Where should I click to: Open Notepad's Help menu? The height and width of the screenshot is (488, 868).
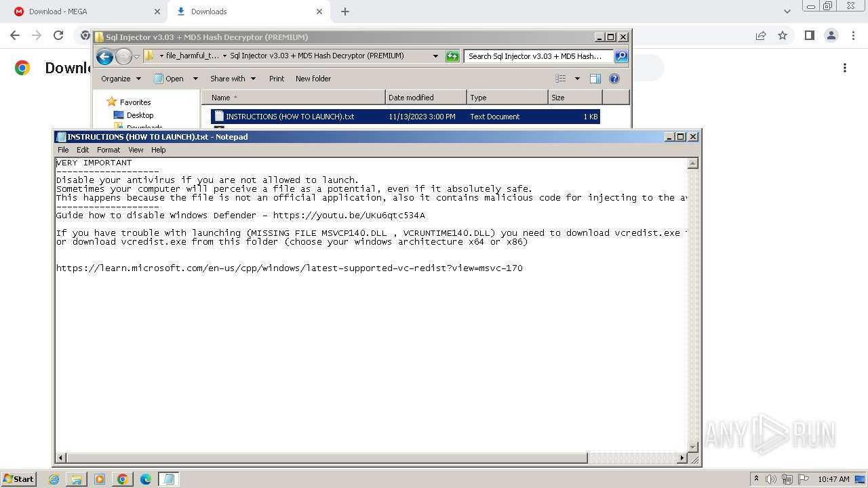tap(158, 150)
